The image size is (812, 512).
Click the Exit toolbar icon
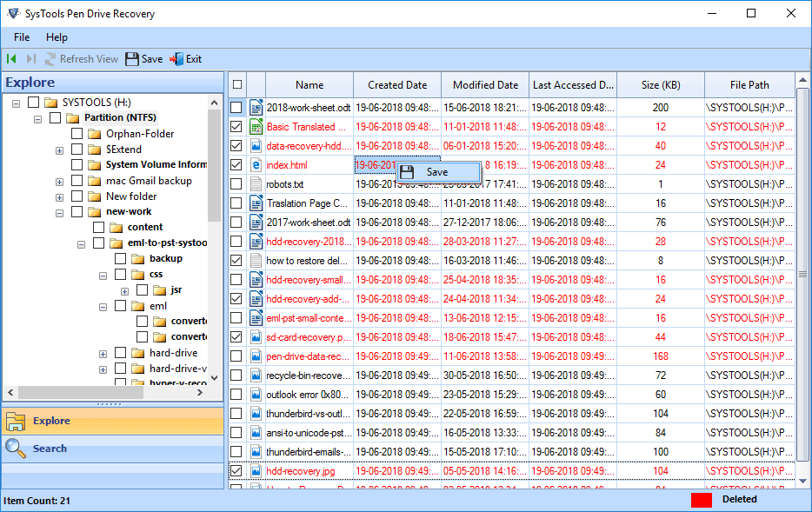[x=176, y=59]
